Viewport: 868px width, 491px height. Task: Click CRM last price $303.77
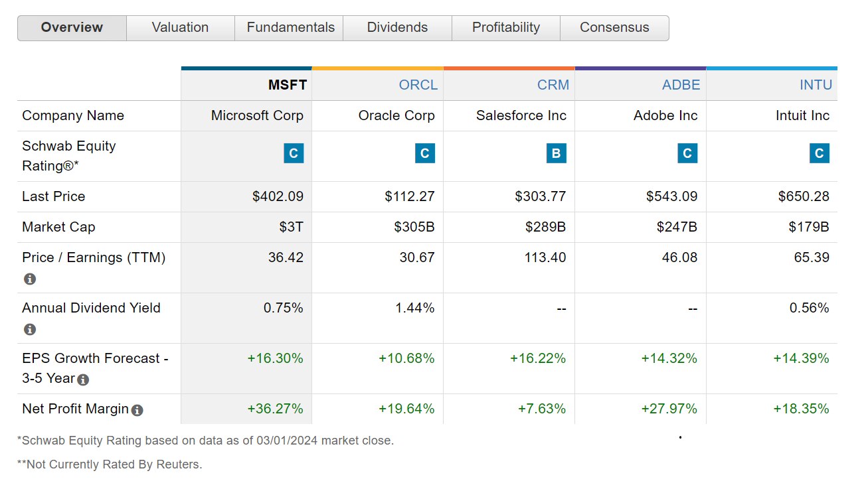click(541, 196)
